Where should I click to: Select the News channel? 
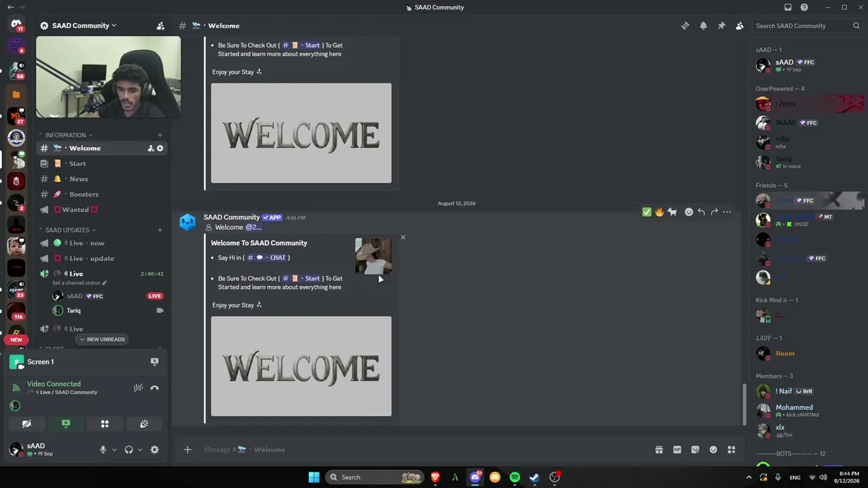pos(102,179)
